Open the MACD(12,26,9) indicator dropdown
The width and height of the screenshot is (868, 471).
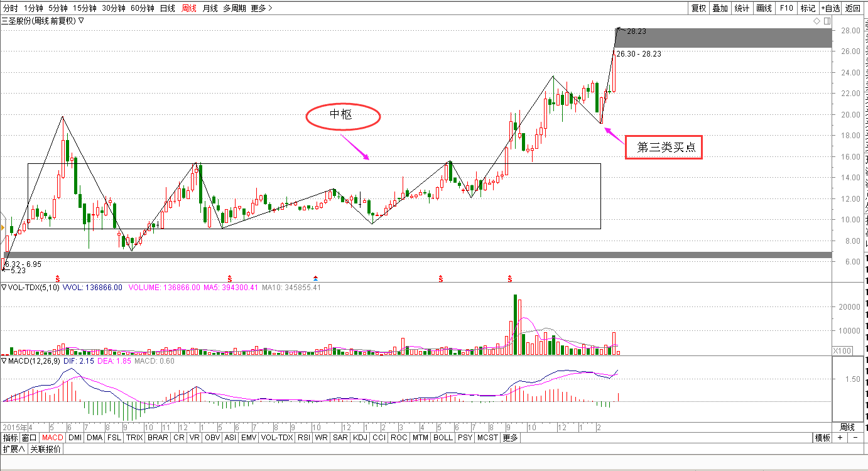coord(4,361)
